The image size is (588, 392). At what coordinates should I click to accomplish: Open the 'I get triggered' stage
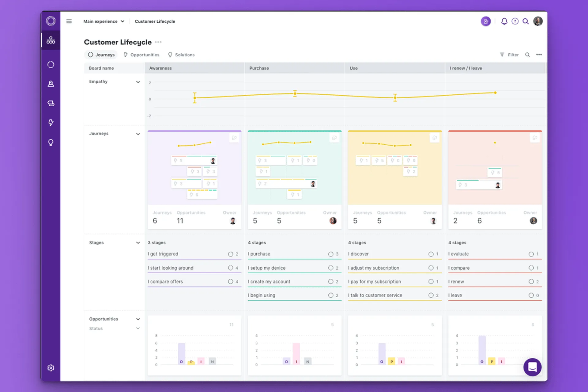tap(194, 254)
